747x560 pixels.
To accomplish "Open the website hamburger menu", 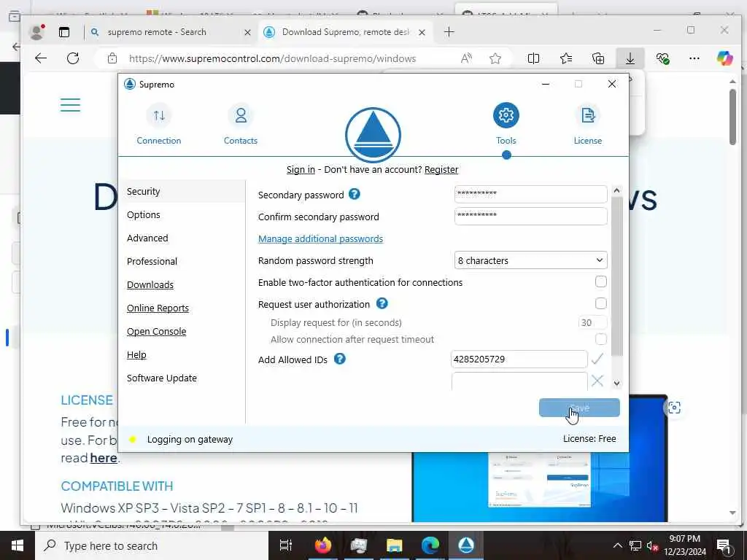I will tap(71, 105).
